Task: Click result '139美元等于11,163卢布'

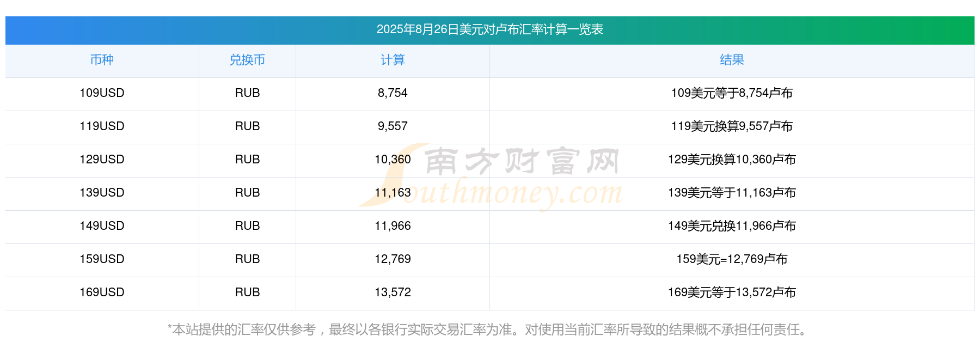Action: coord(732,193)
